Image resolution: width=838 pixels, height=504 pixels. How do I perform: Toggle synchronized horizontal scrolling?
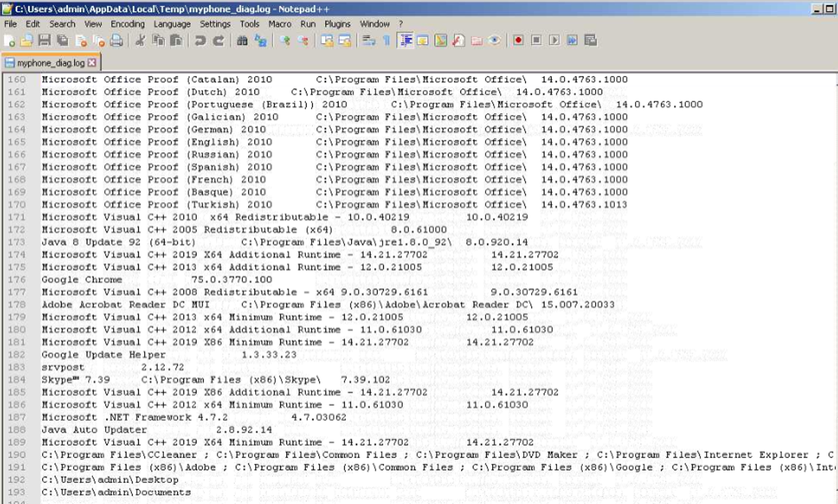(x=345, y=41)
